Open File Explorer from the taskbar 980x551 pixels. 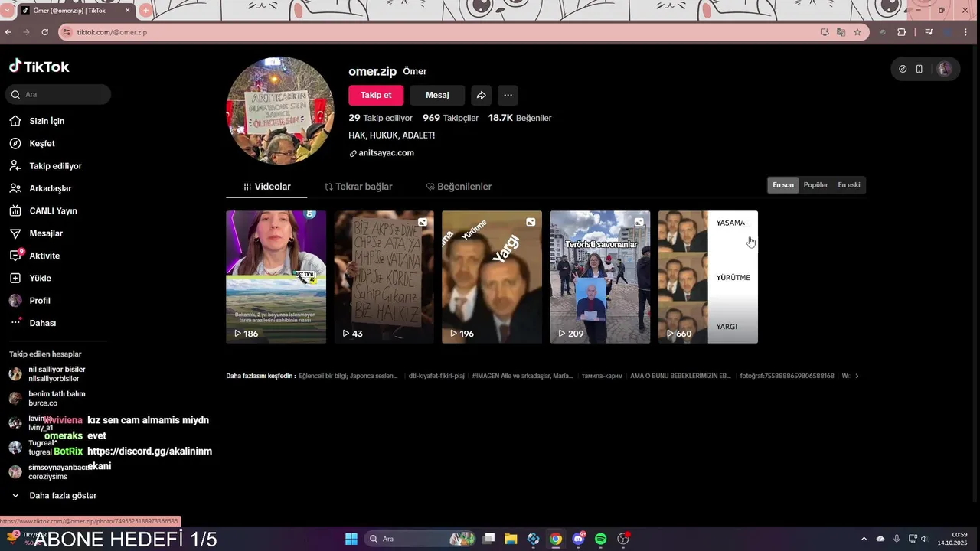pyautogui.click(x=511, y=539)
